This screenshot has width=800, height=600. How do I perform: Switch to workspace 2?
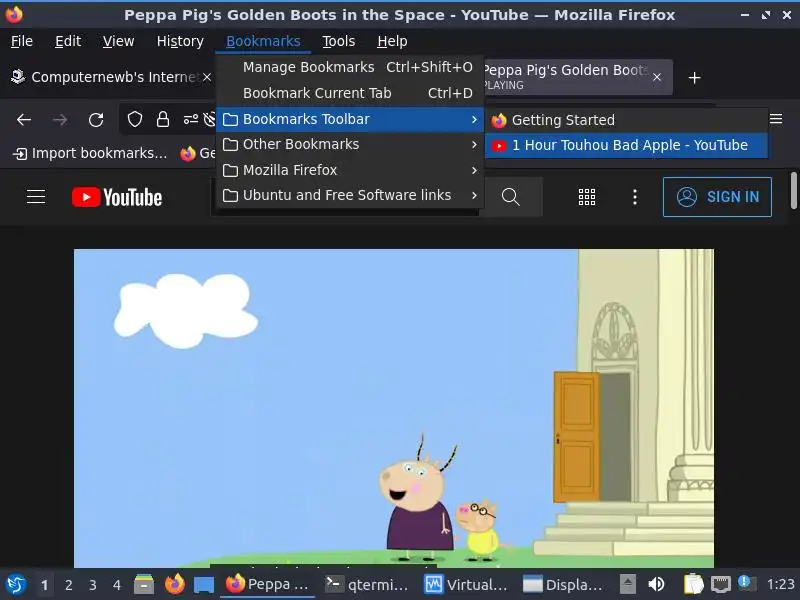[x=68, y=585]
